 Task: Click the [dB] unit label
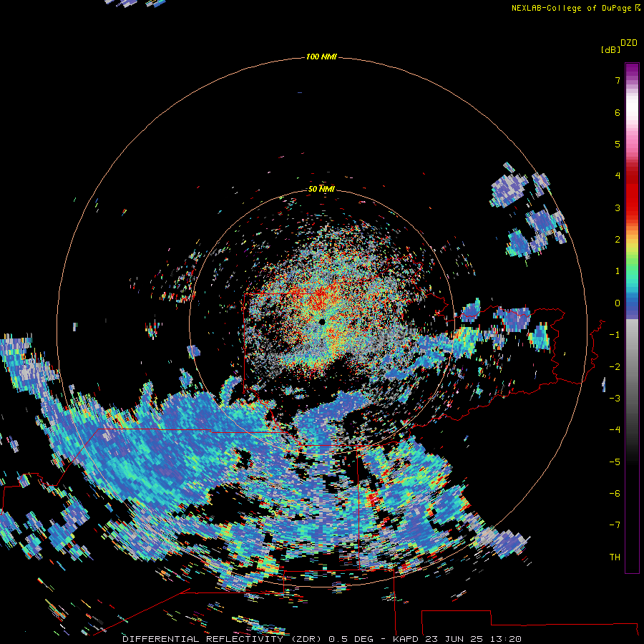(x=610, y=49)
